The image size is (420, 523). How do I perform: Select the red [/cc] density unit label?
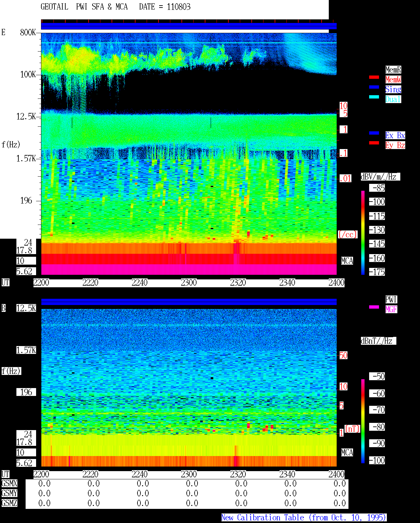[x=347, y=234]
